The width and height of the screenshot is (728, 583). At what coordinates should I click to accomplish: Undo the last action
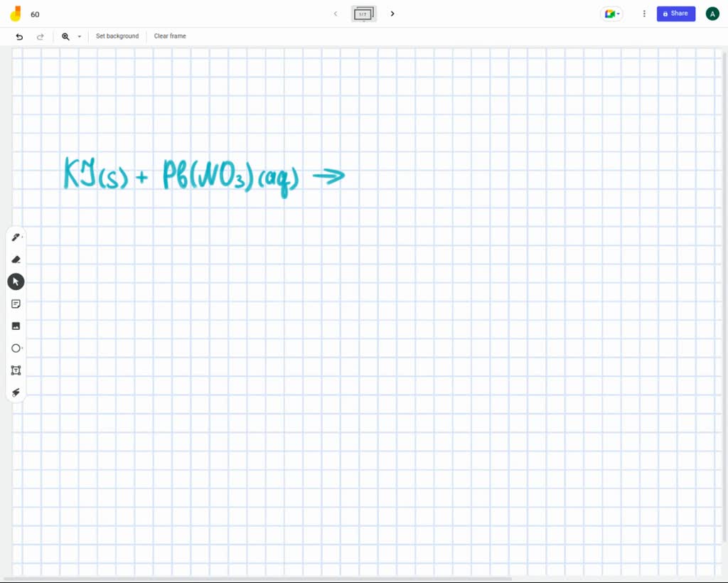[x=19, y=36]
